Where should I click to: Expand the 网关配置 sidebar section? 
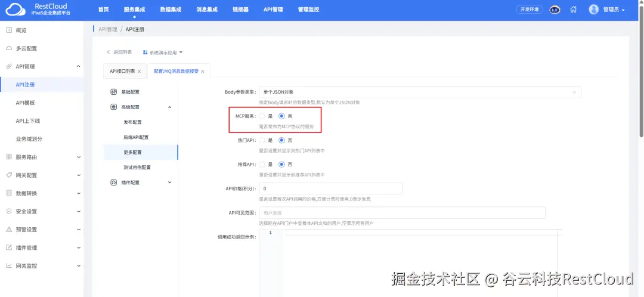pyautogui.click(x=79, y=175)
